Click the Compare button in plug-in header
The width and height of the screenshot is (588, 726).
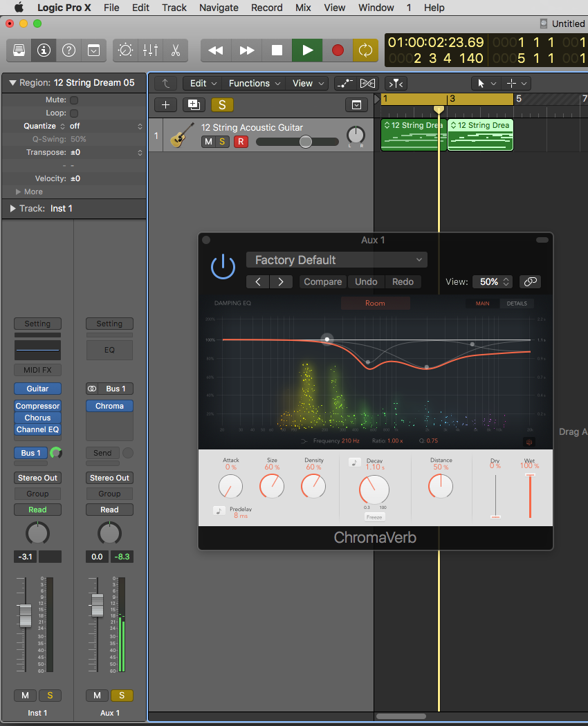tap(323, 282)
